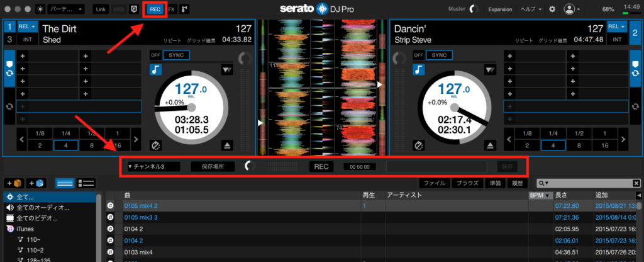The image size is (644, 262).
Task: Turn sync OFF on Dancin' deck
Action: [x=418, y=55]
